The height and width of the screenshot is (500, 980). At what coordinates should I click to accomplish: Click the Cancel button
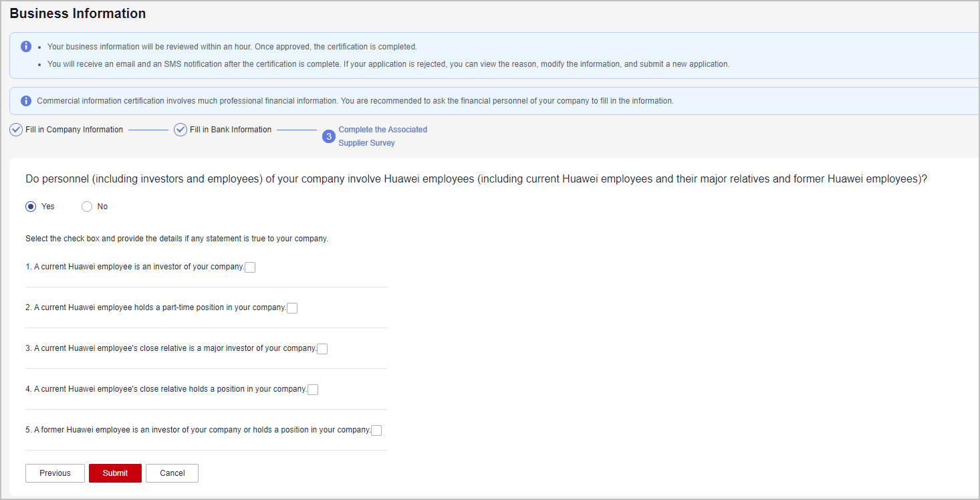coord(172,473)
